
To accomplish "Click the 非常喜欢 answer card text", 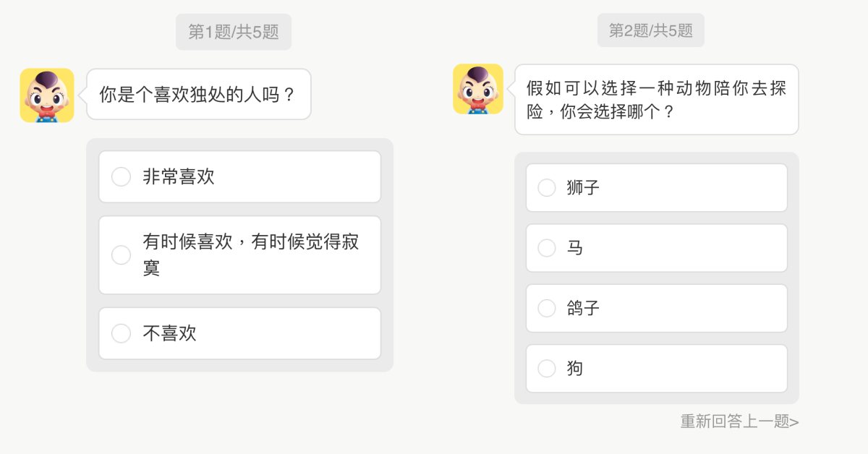I will (x=179, y=177).
